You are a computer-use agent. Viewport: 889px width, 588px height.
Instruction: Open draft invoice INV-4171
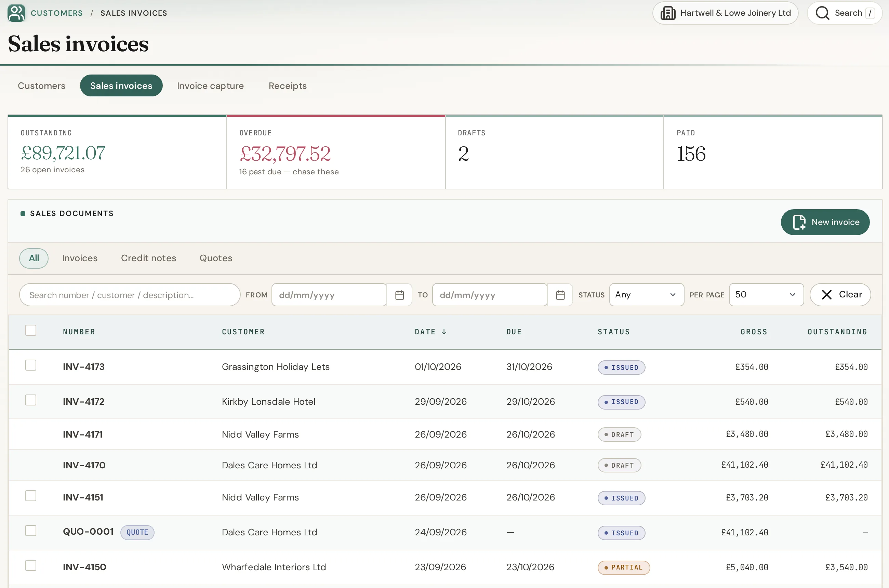click(x=82, y=434)
